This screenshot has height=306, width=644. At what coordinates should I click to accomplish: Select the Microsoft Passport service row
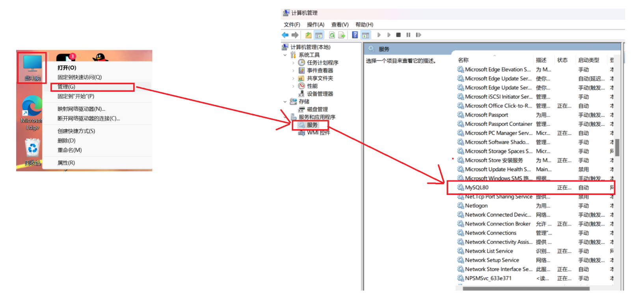click(535, 115)
